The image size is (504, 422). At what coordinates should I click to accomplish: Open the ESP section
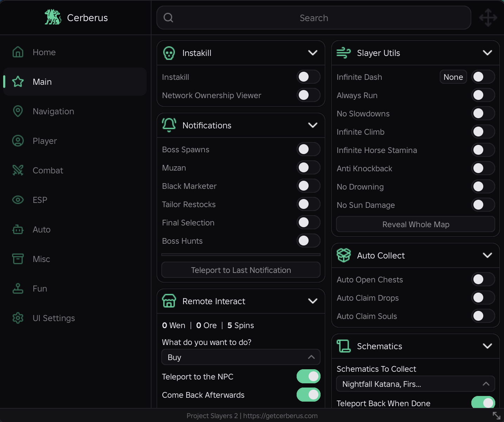(75, 200)
